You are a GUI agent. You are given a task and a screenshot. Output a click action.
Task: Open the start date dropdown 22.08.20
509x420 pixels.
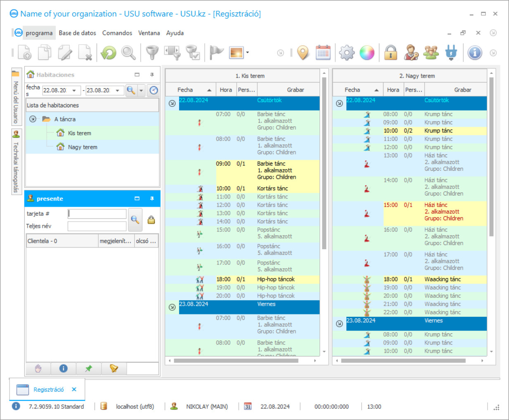pos(74,90)
